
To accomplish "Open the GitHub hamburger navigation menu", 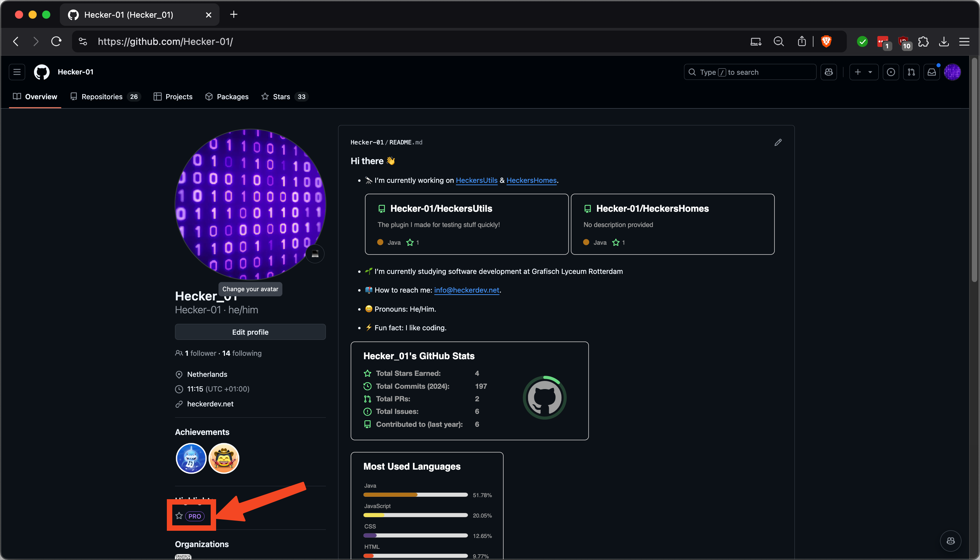I will click(17, 72).
